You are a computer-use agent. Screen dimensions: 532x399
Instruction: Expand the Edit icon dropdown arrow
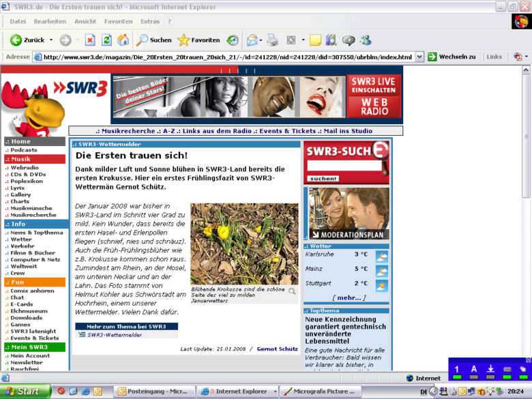click(x=303, y=40)
